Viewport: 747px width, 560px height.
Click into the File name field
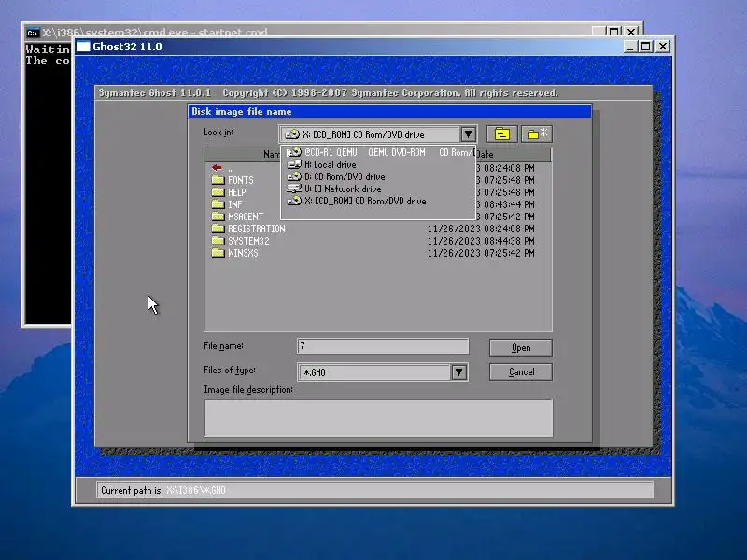point(383,346)
